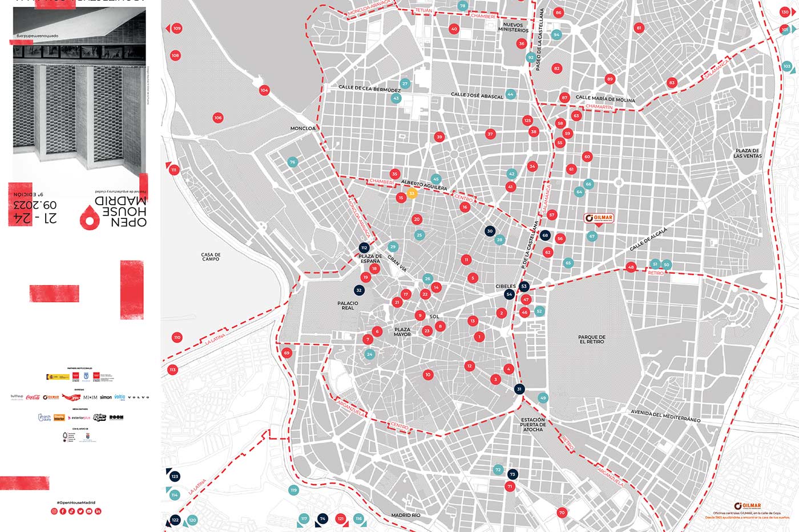Open the Twitter social icon
This screenshot has height=532, width=799.
[80, 511]
